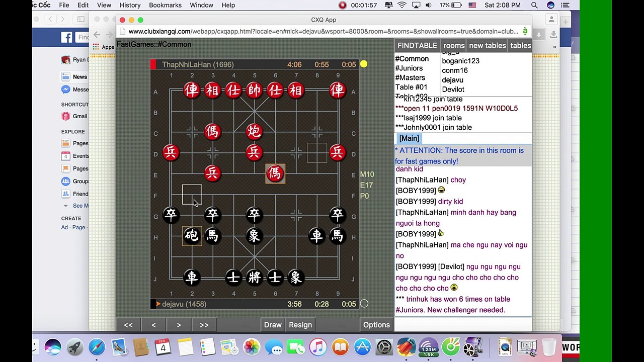Screen dimensions: 644x362
Task: Select the black elephant on row H
Action: click(254, 235)
